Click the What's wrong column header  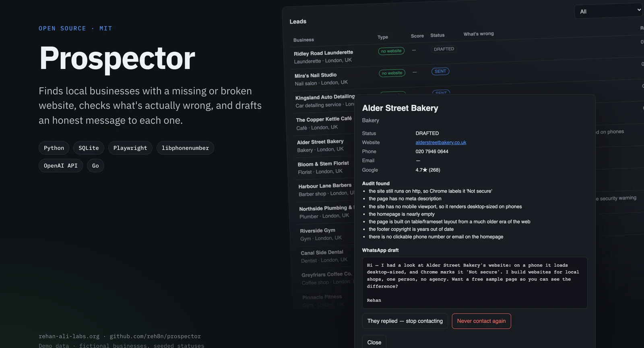[x=479, y=34]
